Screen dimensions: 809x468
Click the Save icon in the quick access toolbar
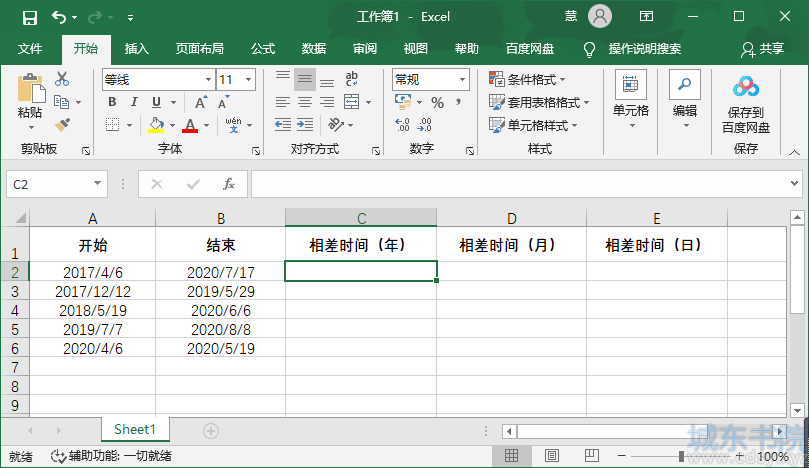point(30,18)
